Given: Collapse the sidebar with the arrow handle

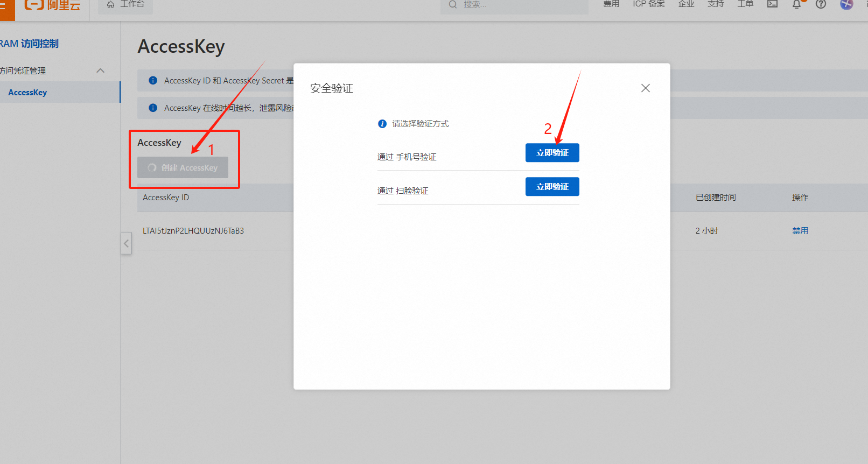Looking at the screenshot, I should 127,243.
